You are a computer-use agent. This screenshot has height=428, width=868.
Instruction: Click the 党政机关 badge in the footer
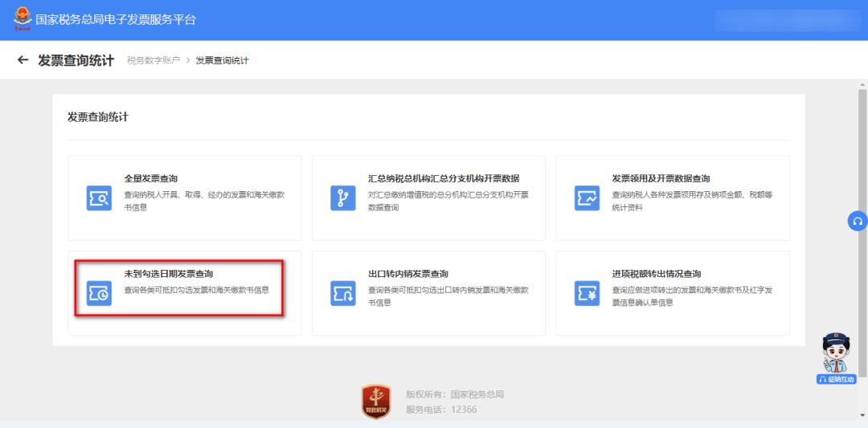pyautogui.click(x=376, y=402)
